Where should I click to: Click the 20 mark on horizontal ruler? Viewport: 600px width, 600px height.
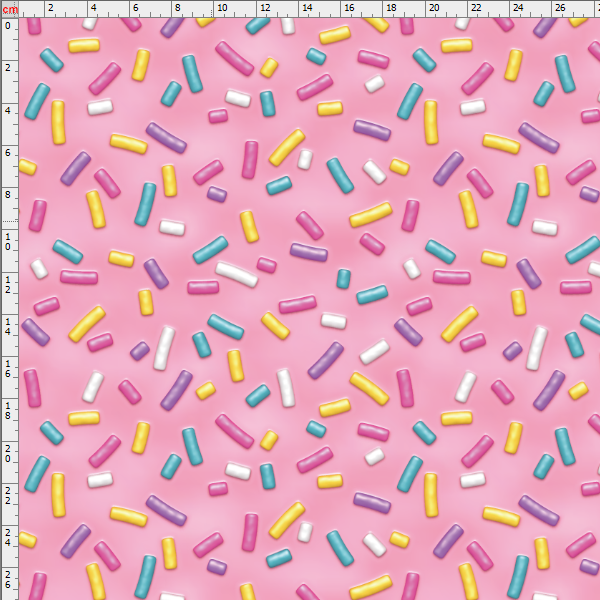pyautogui.click(x=434, y=7)
